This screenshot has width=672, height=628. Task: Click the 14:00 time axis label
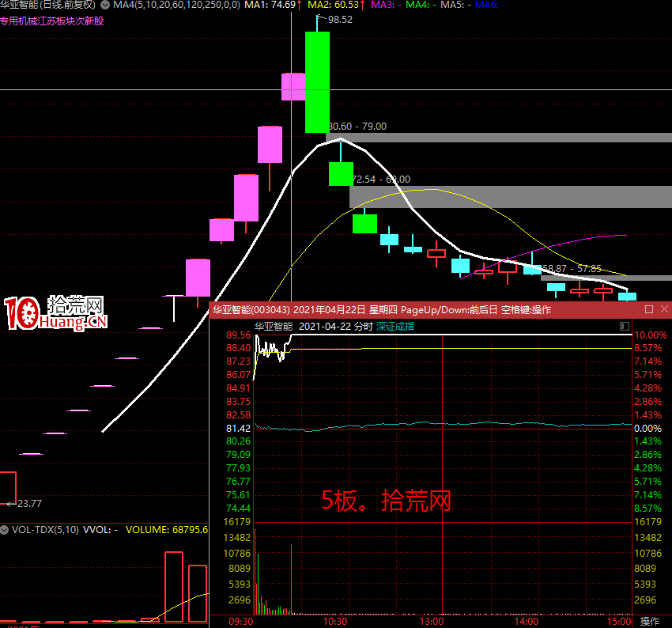[527, 622]
